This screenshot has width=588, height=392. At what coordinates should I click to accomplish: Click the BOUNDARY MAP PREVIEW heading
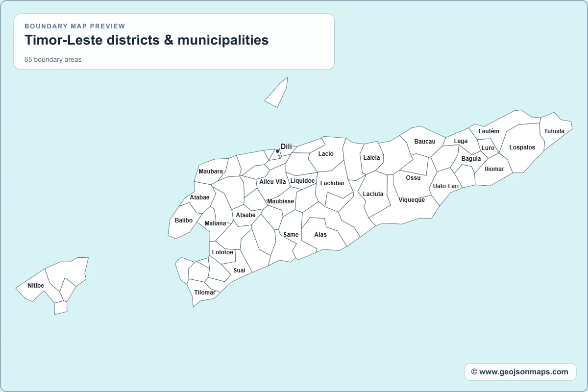pos(75,26)
